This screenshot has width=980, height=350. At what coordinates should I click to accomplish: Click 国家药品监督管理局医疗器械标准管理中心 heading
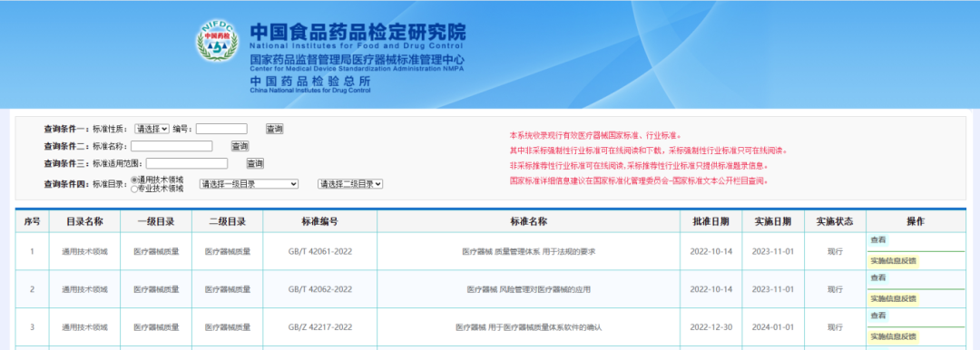(x=357, y=60)
